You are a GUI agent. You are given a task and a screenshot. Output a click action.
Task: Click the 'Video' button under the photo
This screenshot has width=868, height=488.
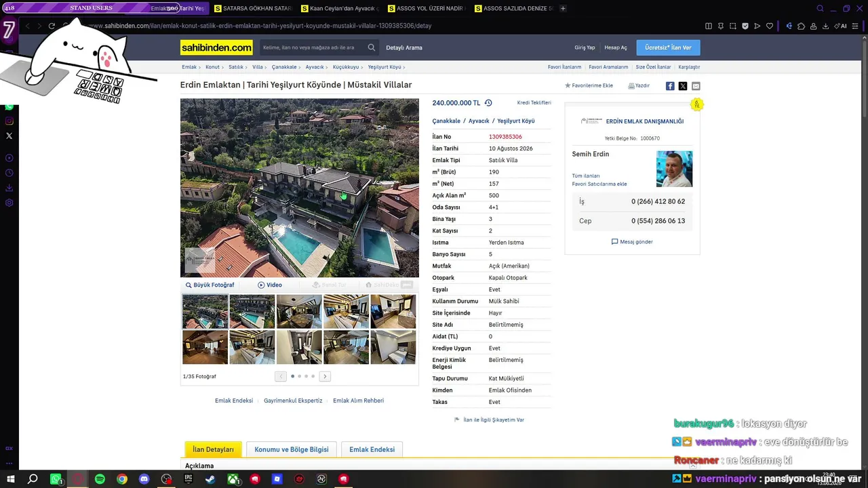click(x=270, y=285)
